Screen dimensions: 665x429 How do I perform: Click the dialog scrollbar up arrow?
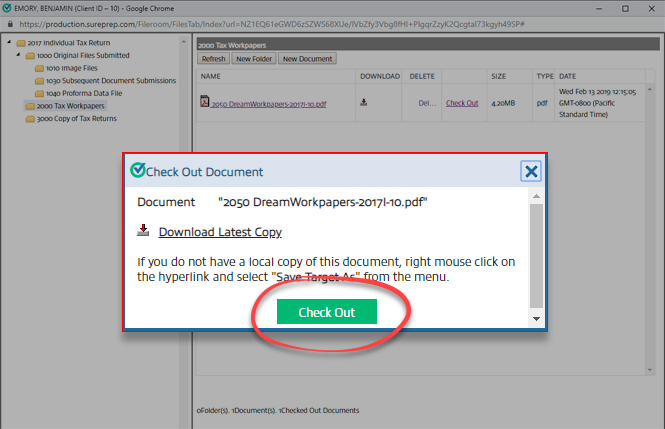[x=536, y=196]
